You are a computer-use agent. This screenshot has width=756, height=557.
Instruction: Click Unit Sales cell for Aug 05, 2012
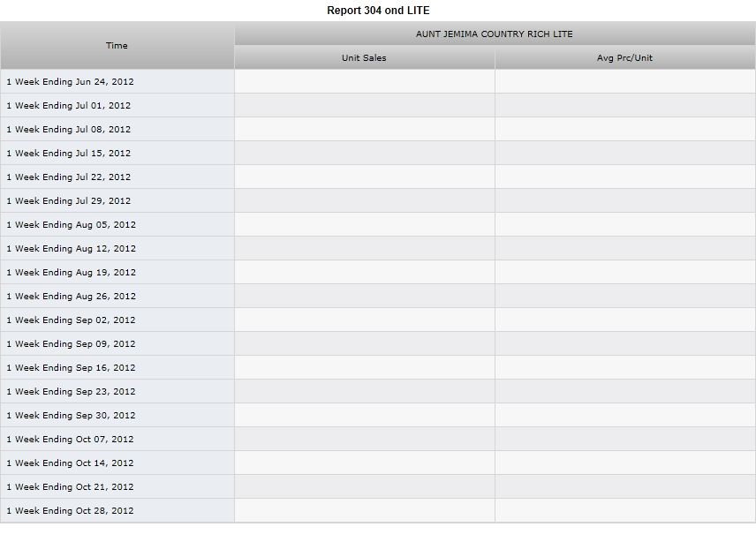(x=365, y=224)
